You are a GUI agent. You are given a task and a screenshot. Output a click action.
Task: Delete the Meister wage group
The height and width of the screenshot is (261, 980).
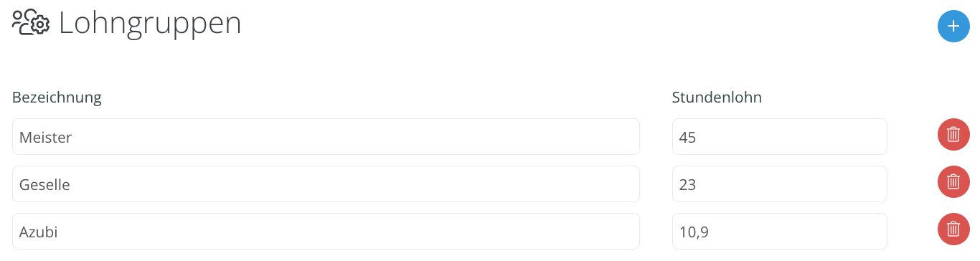coord(953,134)
